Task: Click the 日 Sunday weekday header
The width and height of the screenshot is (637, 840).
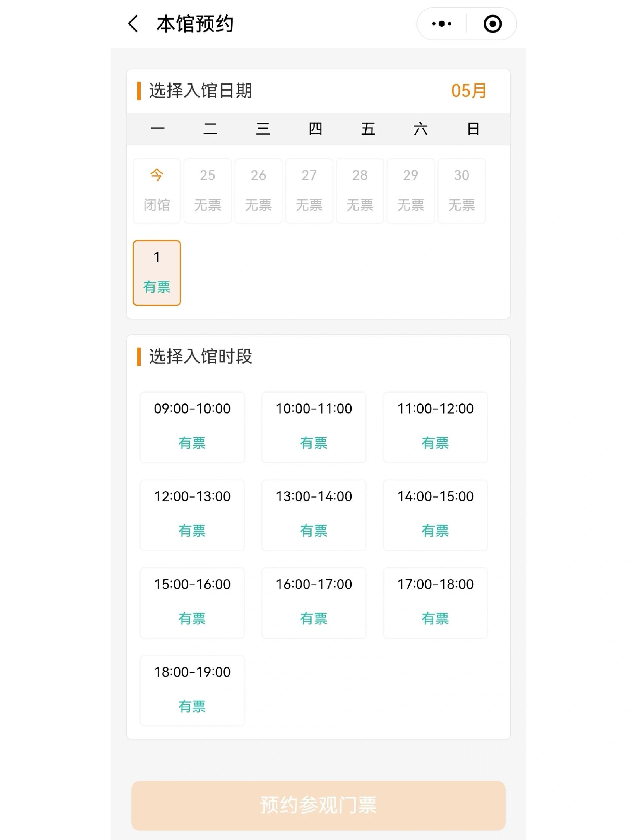Action: pos(473,129)
